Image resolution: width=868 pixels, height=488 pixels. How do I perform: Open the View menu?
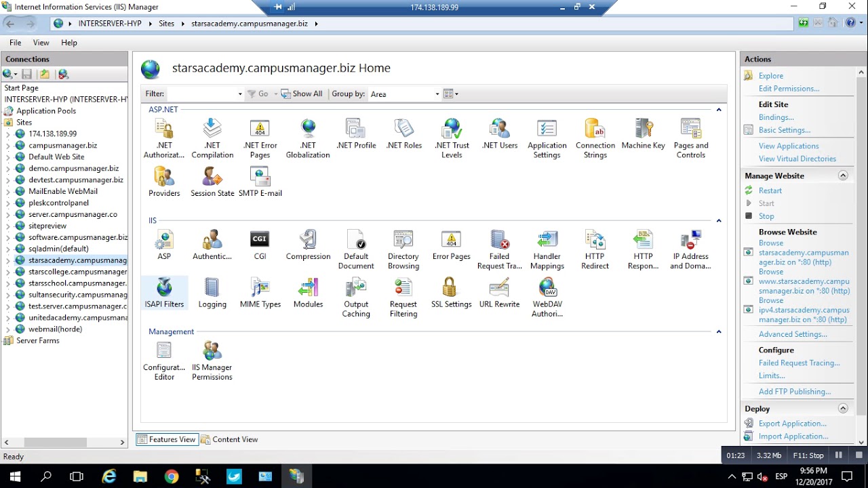[x=41, y=42]
